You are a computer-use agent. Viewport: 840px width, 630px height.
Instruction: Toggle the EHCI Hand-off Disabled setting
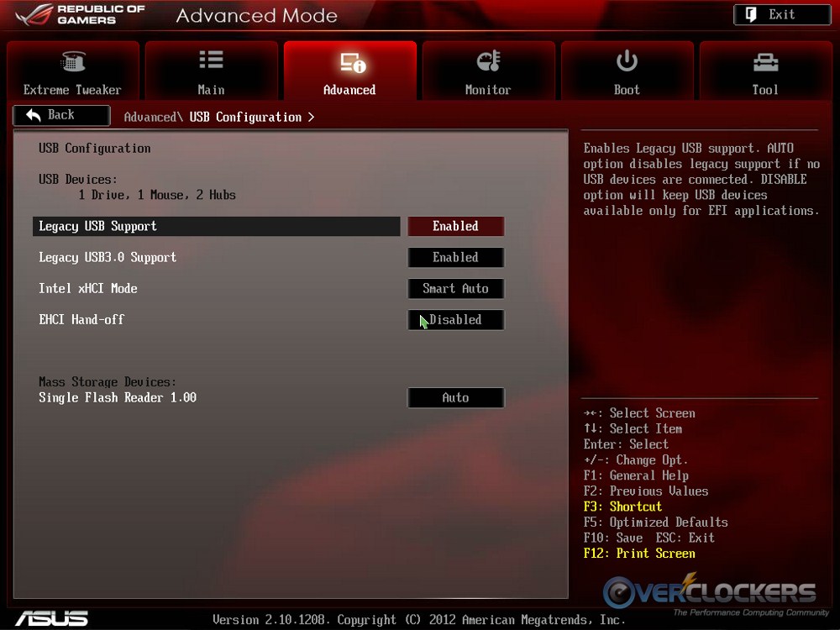[x=455, y=320]
